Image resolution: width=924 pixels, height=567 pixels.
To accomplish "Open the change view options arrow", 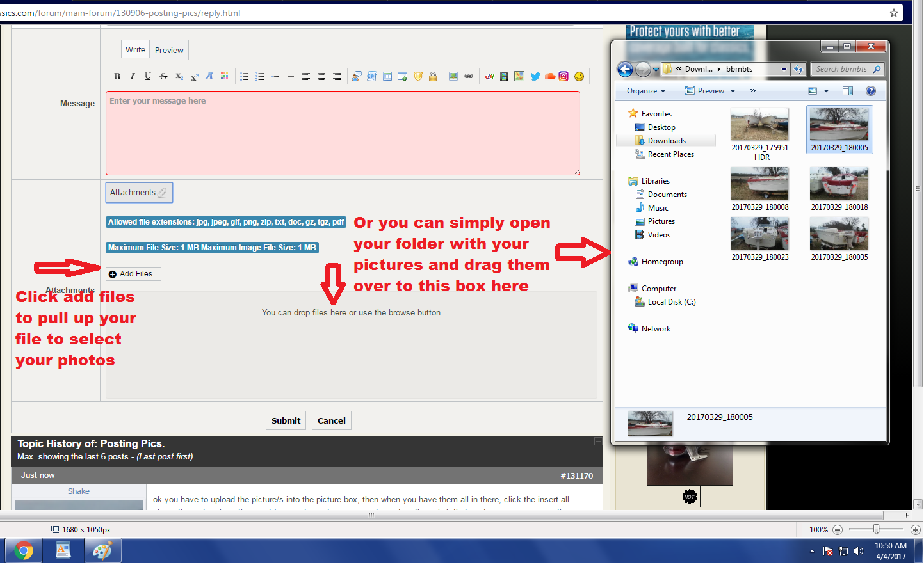I will coord(826,91).
